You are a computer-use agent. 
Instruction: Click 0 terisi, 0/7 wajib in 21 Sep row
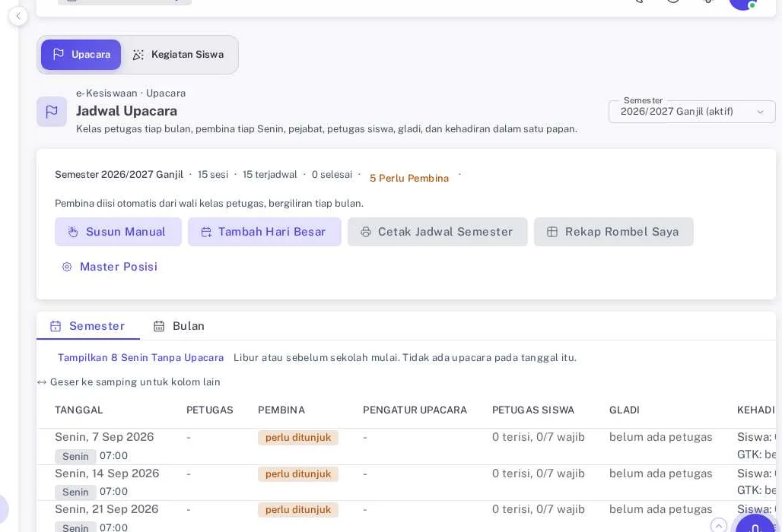pos(539,509)
